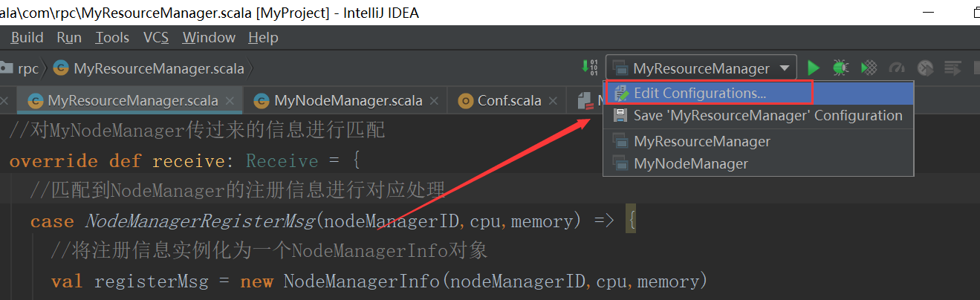This screenshot has width=980, height=300.
Task: Start debugging with the green bug icon
Action: pyautogui.click(x=840, y=68)
